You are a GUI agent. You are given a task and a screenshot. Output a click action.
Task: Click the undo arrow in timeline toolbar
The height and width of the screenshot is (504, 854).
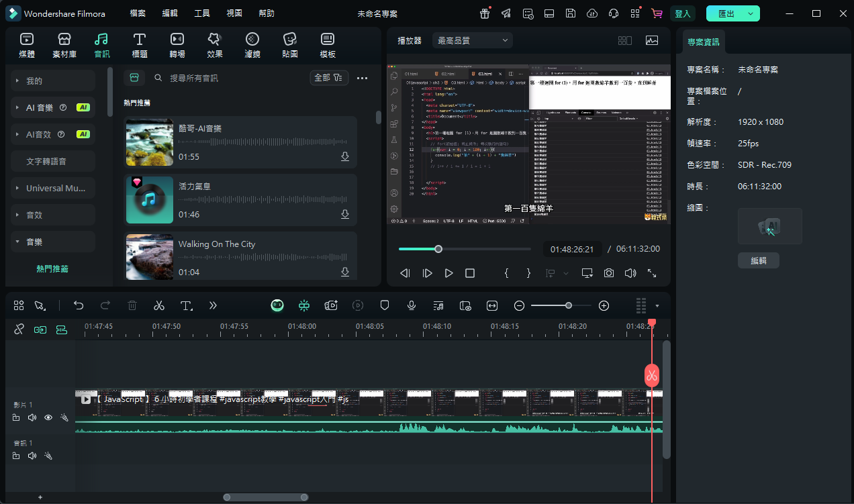[79, 305]
